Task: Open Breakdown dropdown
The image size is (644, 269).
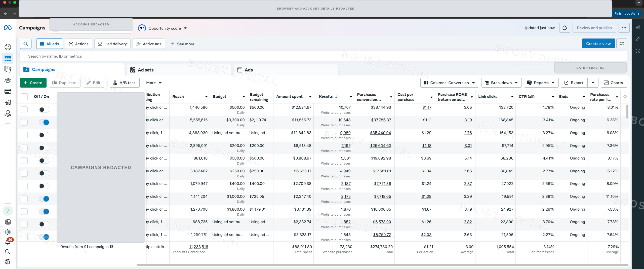Action: tap(501, 83)
